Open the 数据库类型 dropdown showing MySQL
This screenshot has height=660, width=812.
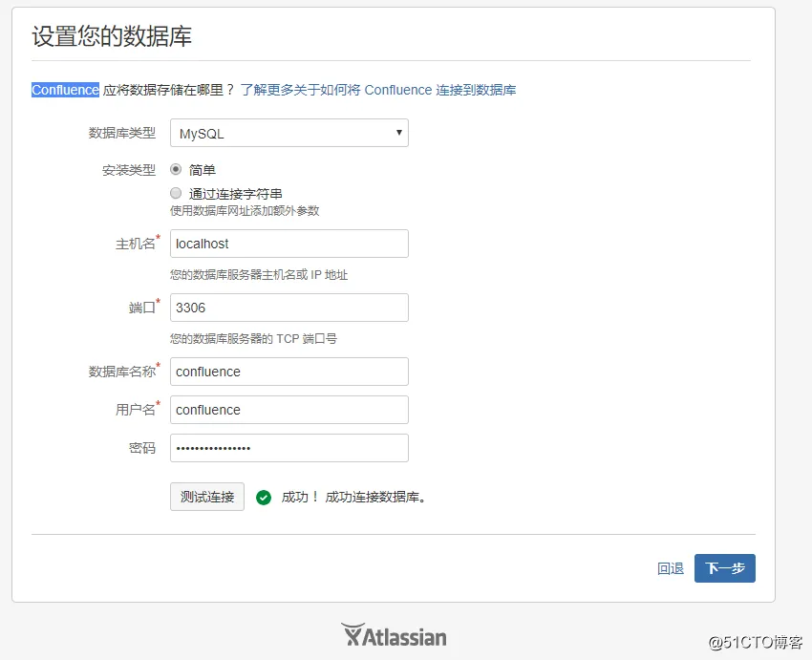point(288,133)
